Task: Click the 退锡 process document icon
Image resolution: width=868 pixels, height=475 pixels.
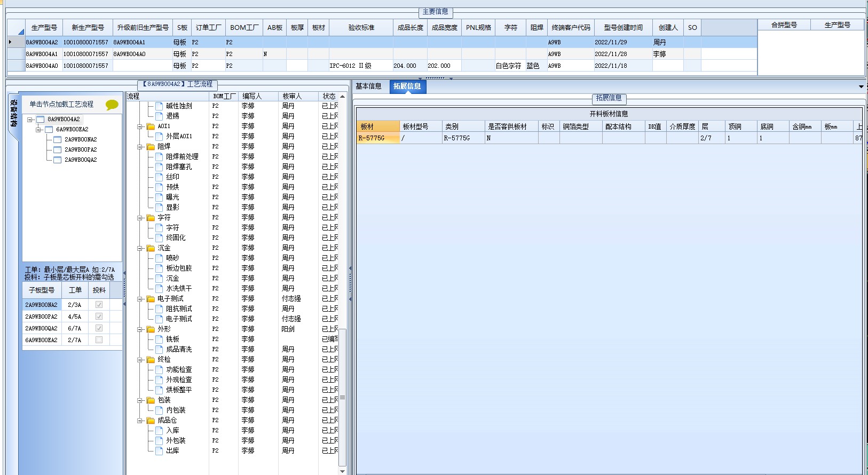Action: (x=159, y=116)
